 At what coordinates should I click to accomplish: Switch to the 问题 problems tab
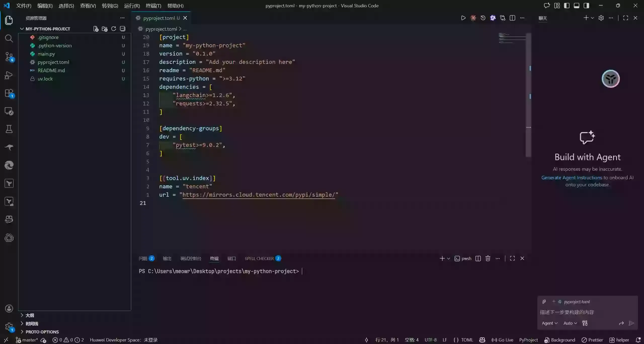coord(143,259)
